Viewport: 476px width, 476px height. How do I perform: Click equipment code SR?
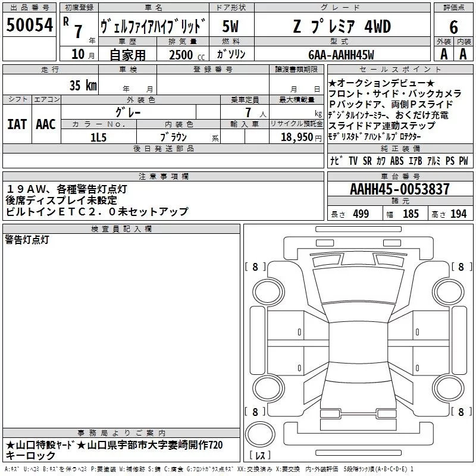367,161
